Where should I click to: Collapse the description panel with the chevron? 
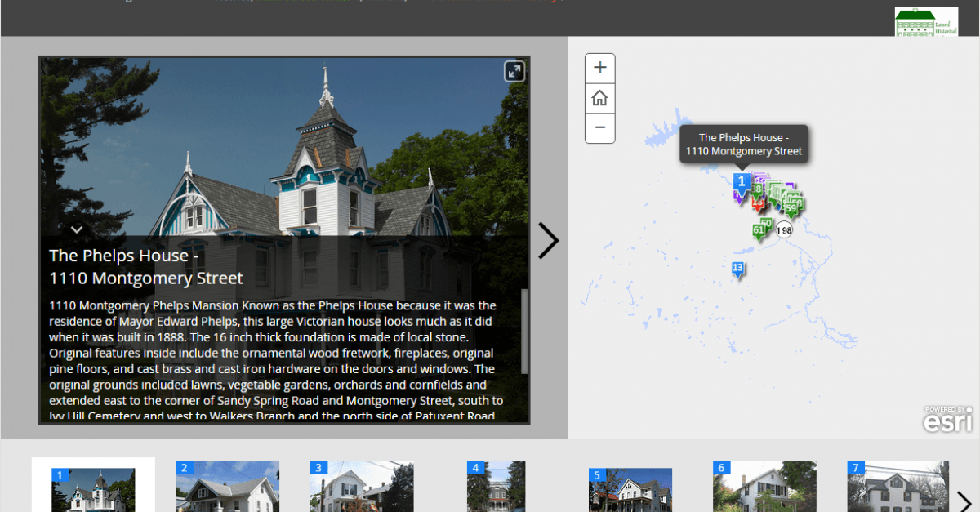coord(76,229)
